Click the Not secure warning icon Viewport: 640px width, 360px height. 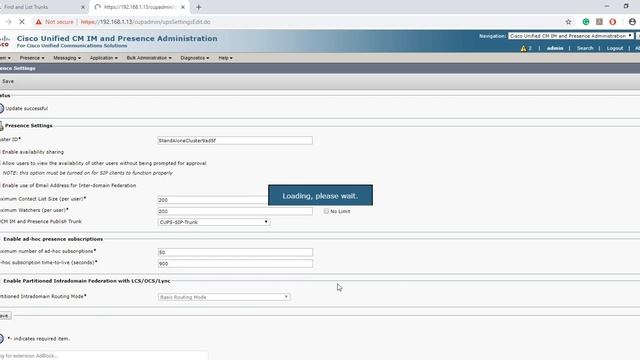pyautogui.click(x=38, y=22)
